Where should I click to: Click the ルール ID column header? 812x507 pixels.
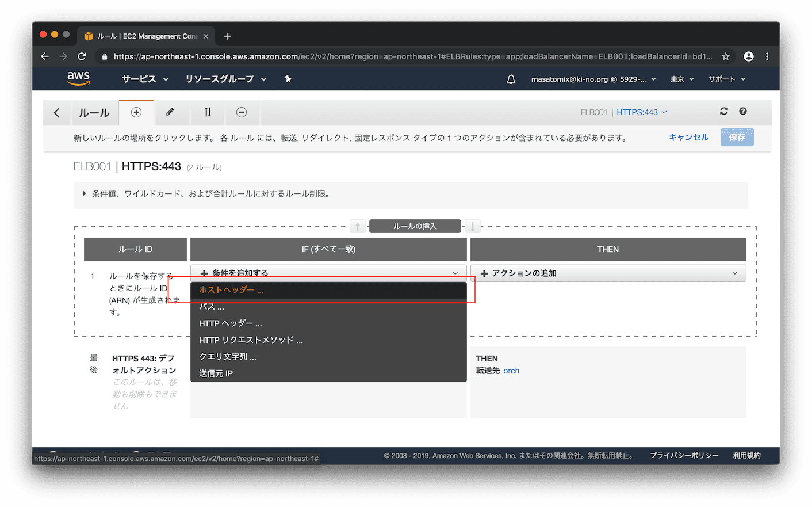pyautogui.click(x=136, y=249)
